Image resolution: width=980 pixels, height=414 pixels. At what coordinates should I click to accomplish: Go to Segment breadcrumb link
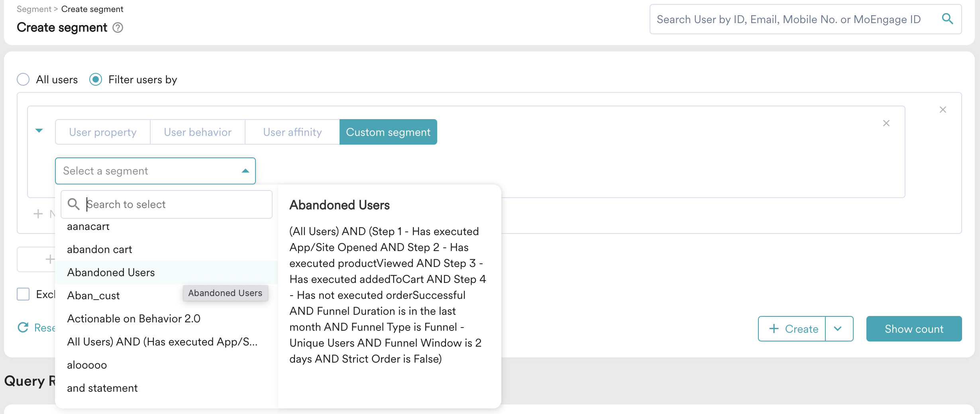pos(34,9)
